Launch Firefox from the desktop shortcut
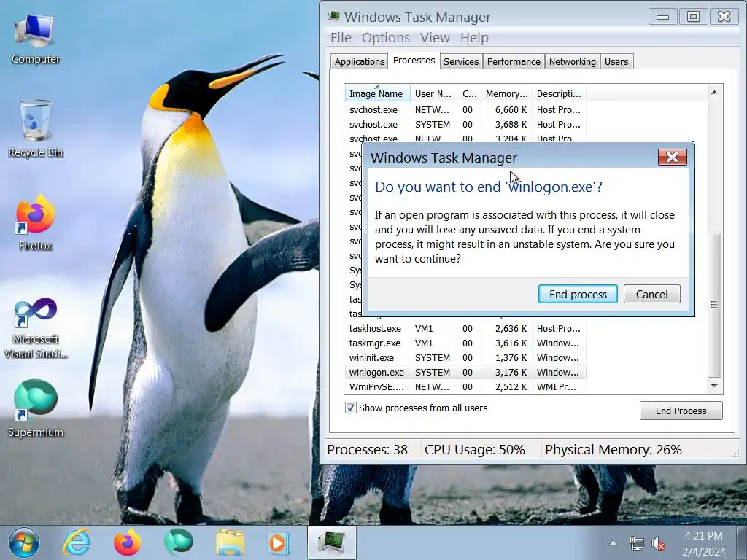747x560 pixels. click(x=35, y=223)
